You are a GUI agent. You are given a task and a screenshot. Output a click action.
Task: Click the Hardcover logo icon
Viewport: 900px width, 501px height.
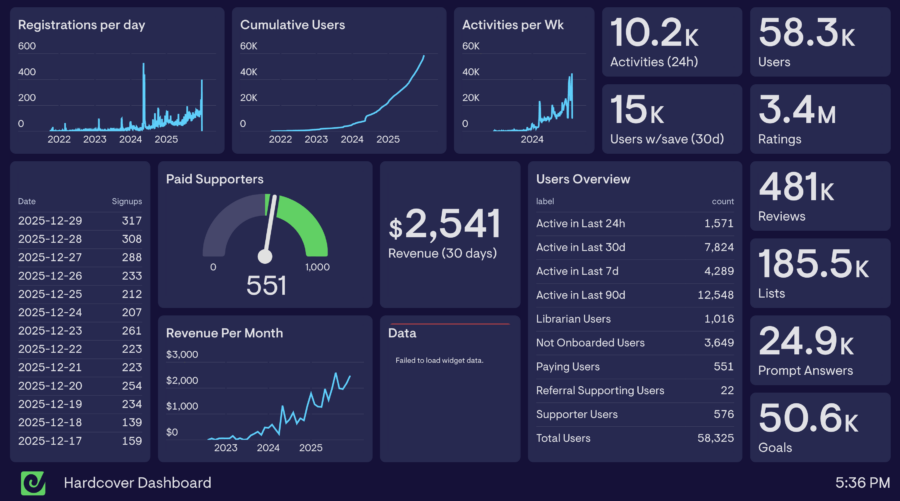(x=33, y=482)
